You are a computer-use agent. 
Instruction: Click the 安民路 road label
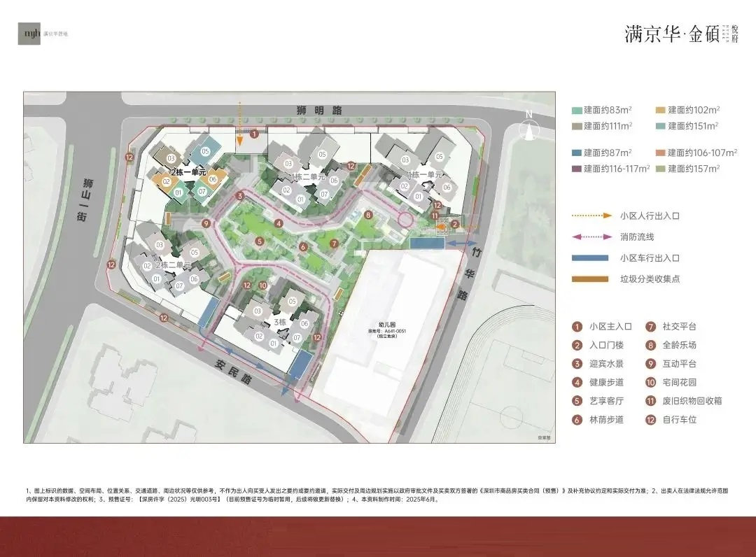coord(233,372)
